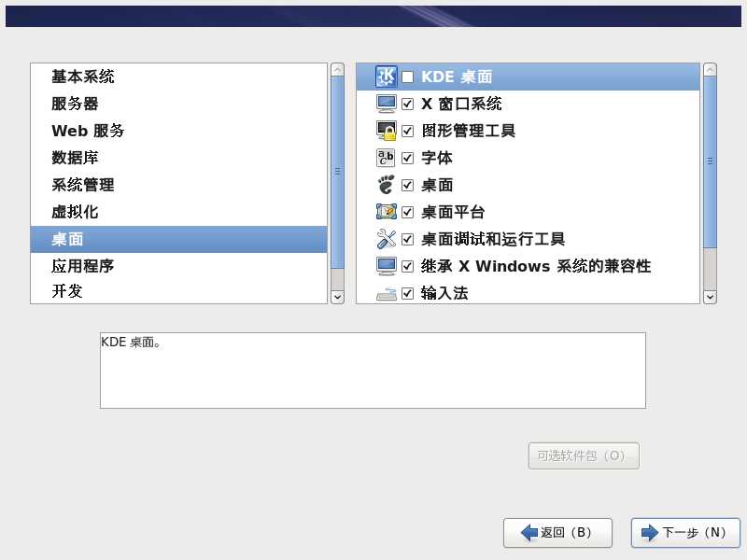Uncheck the X 窗口系统 checkbox

coord(408,104)
